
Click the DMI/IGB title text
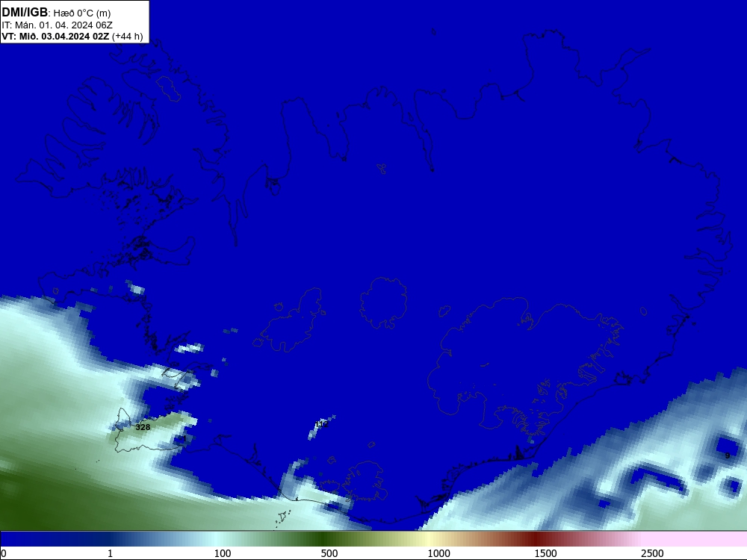click(x=25, y=12)
